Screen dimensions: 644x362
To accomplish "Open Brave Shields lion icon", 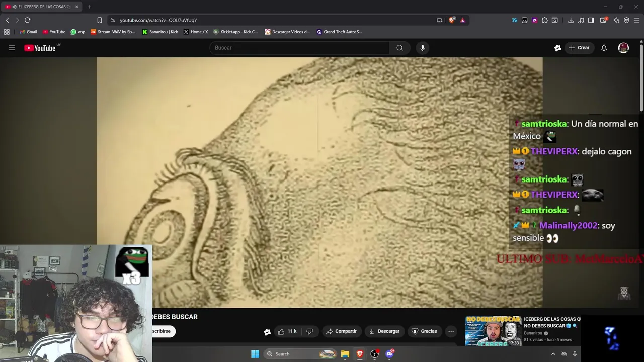I will point(452,20).
